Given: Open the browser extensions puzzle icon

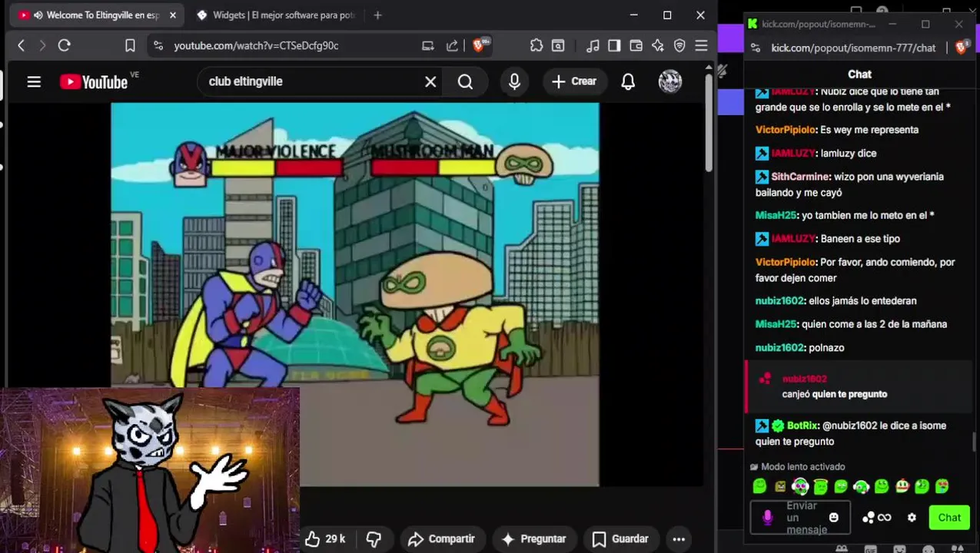Looking at the screenshot, I should pyautogui.click(x=537, y=46).
